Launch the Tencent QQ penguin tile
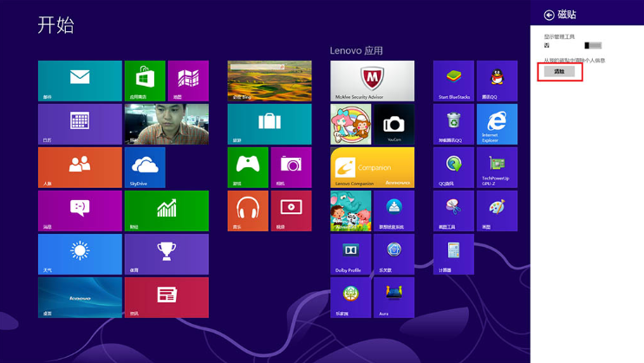Image resolution: width=644 pixels, height=363 pixels. [x=497, y=81]
